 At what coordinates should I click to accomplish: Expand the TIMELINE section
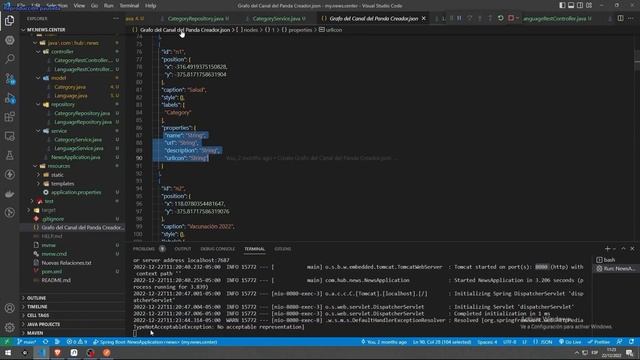[37, 307]
